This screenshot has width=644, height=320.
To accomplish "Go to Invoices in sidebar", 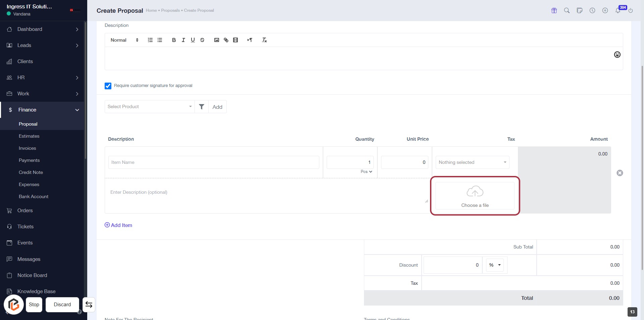I will coord(28,148).
